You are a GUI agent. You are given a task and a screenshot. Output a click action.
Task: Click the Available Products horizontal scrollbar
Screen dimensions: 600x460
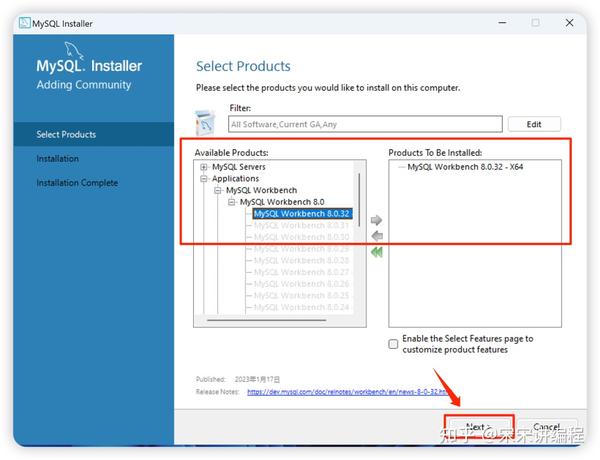click(x=267, y=320)
